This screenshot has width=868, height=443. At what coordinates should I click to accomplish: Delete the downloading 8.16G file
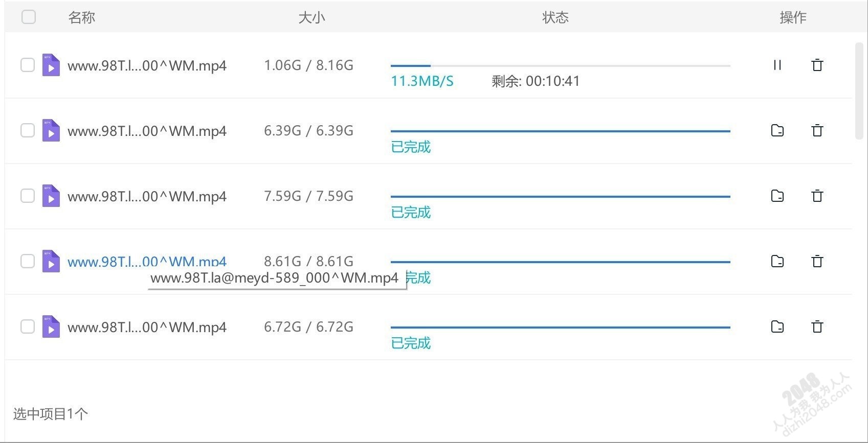(817, 65)
